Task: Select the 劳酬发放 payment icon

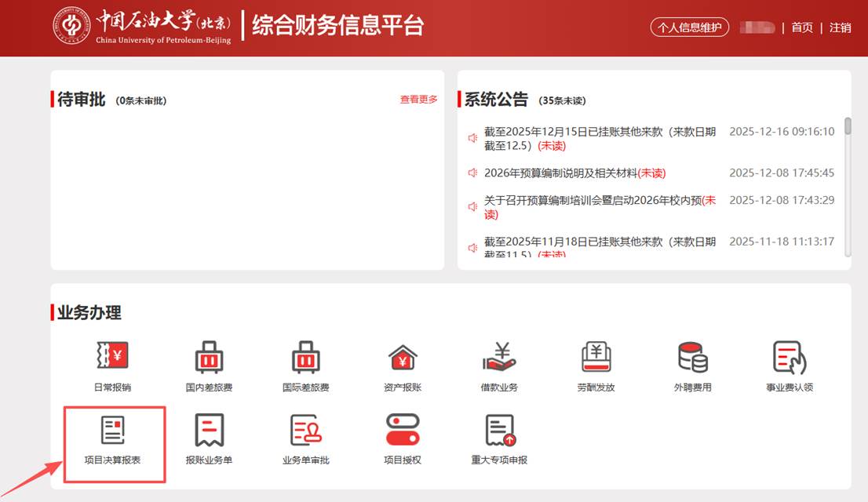Action: pos(596,358)
